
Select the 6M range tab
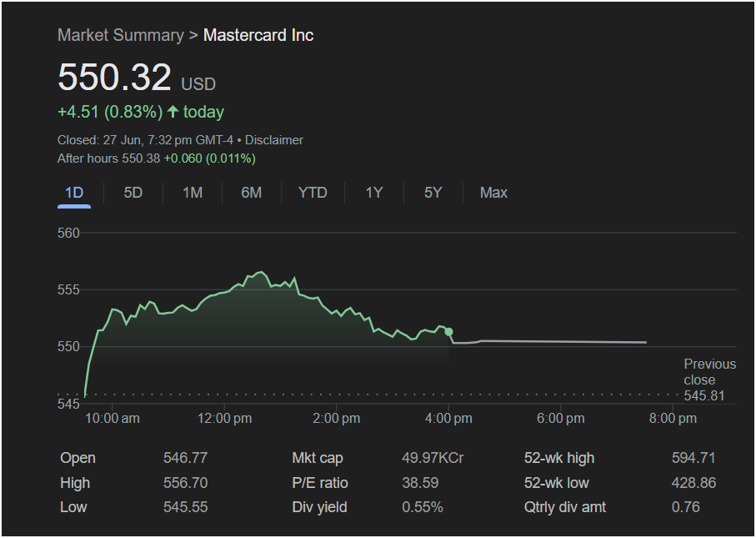click(251, 193)
